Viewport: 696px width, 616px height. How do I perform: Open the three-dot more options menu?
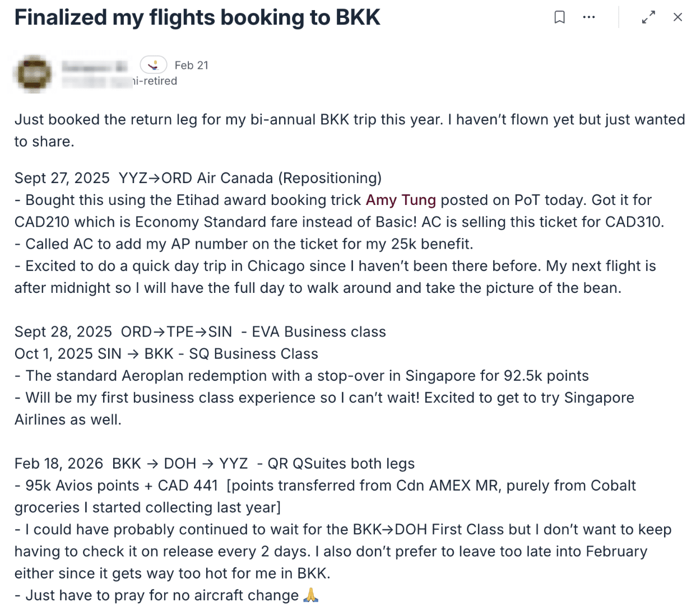[589, 17]
